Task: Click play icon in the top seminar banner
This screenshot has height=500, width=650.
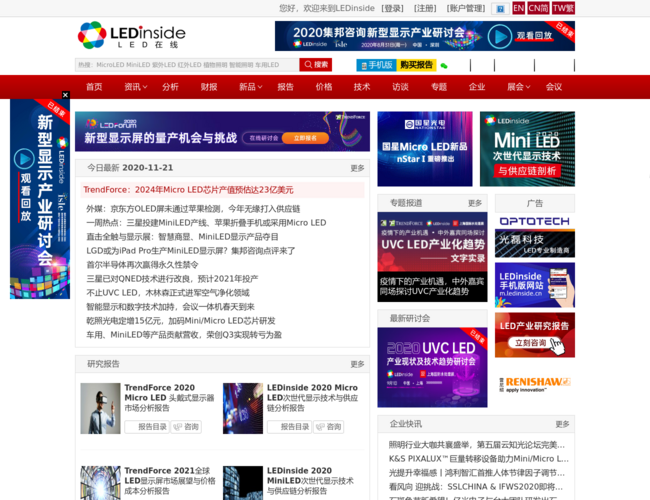Action: 500,36
